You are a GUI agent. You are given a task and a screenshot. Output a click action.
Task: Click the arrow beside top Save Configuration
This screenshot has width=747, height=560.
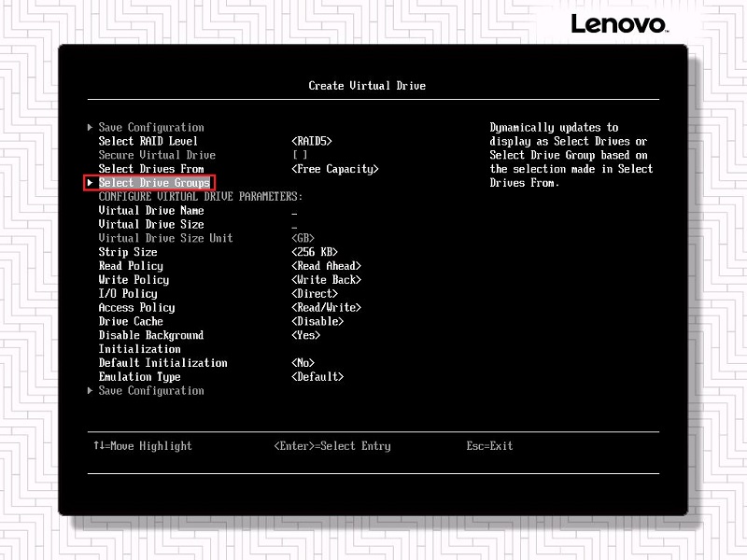click(90, 127)
